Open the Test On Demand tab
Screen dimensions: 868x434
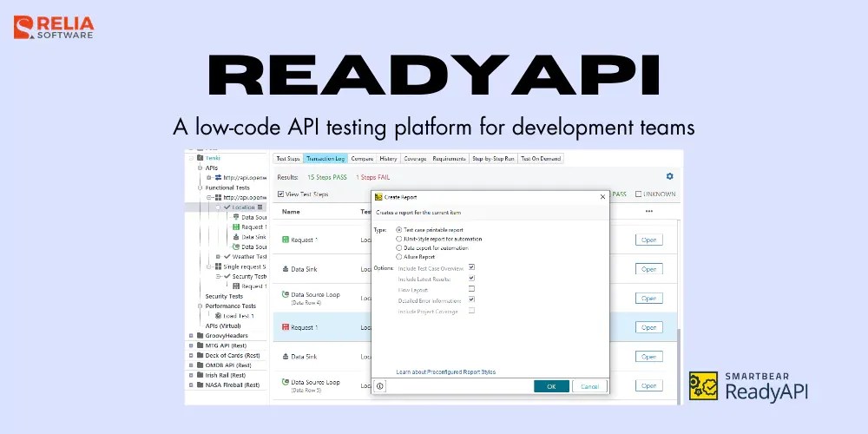541,159
